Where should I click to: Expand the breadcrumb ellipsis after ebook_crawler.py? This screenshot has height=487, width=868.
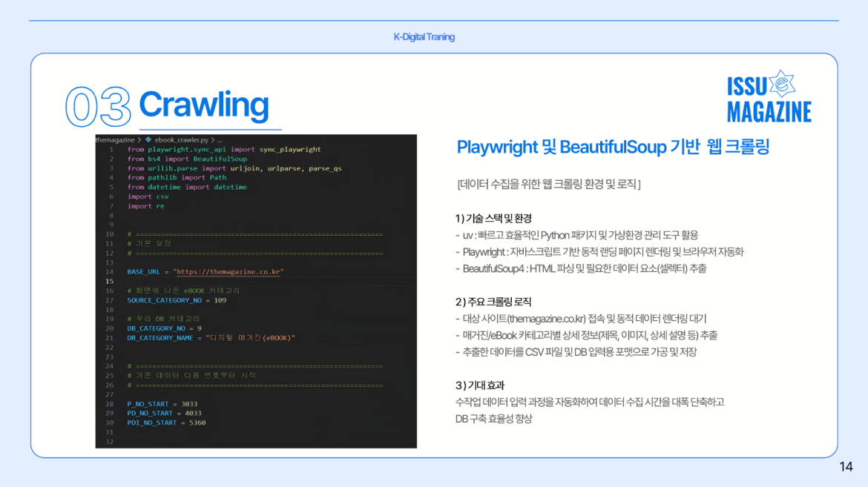point(219,141)
